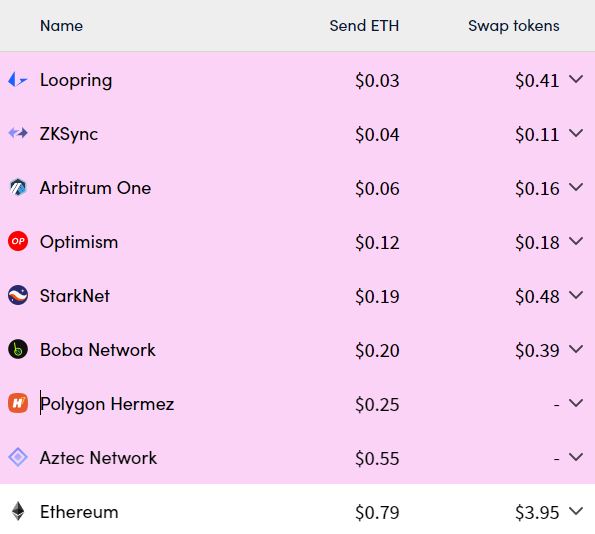Open the Arbitrum One name link
595x534 pixels.
pos(95,188)
